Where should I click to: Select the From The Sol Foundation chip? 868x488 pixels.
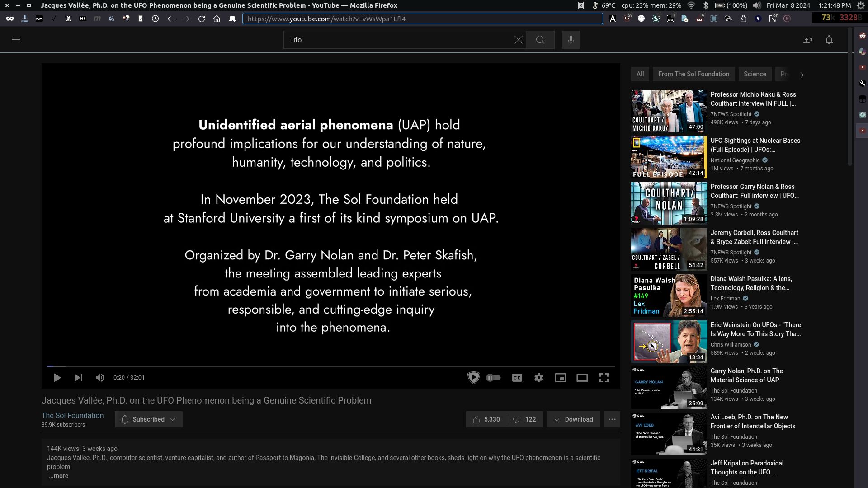[x=693, y=74]
